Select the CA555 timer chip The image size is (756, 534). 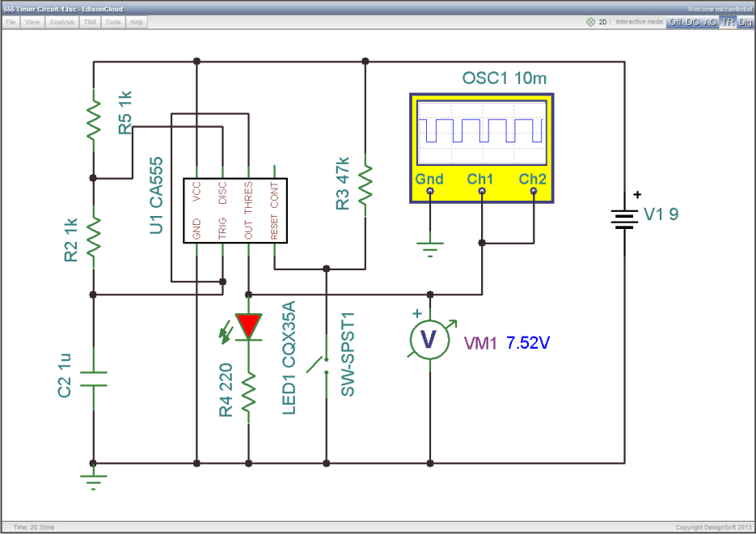(235, 210)
